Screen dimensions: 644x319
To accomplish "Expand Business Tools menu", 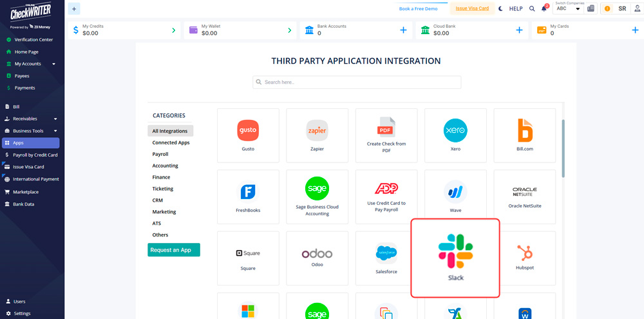I will point(31,131).
